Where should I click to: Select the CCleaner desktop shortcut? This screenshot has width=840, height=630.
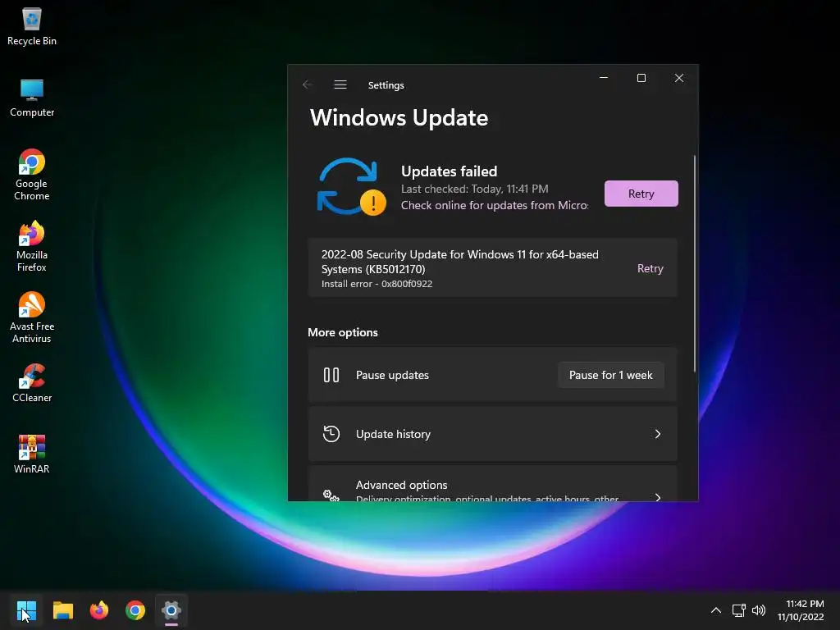click(32, 383)
